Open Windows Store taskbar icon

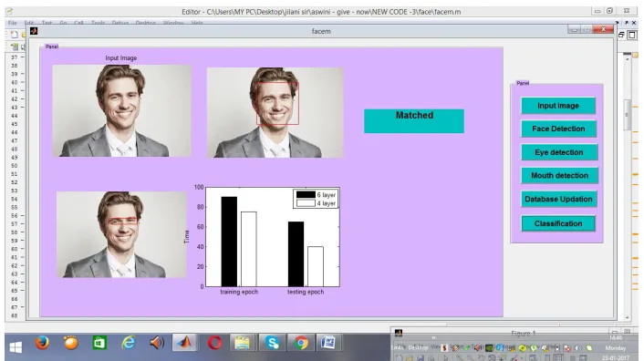click(99, 343)
